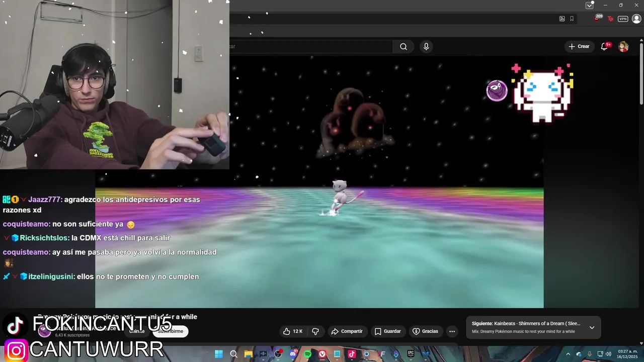
Task: Open the Crear upload menu
Action: click(579, 46)
